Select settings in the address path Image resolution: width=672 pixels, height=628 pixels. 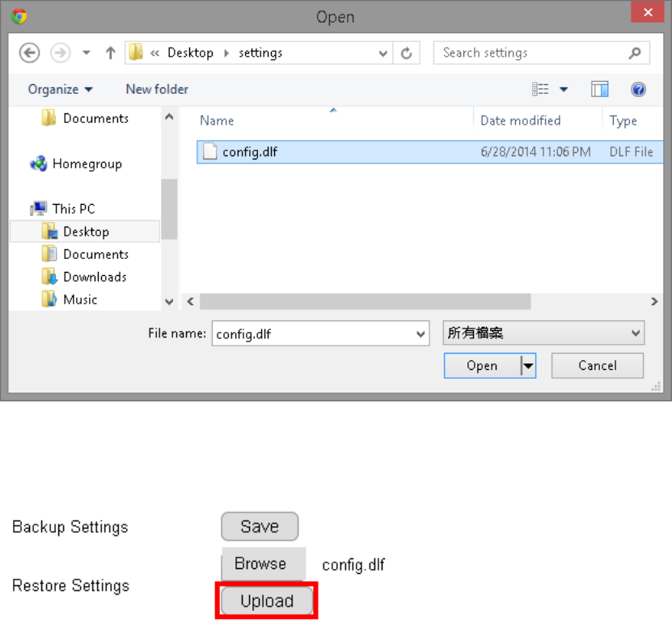[260, 53]
